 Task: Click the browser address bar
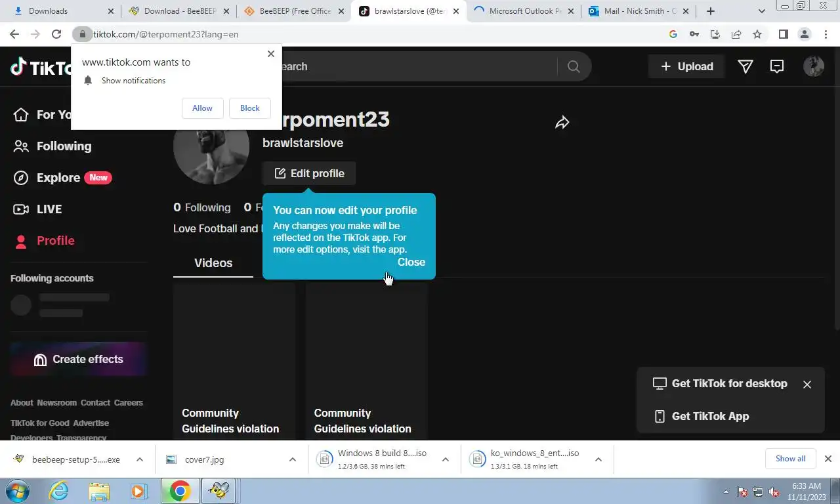[367, 34]
